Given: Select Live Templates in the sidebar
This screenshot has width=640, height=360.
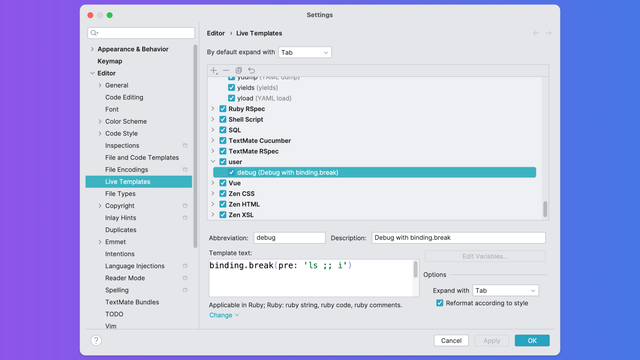Looking at the screenshot, I should (139, 182).
